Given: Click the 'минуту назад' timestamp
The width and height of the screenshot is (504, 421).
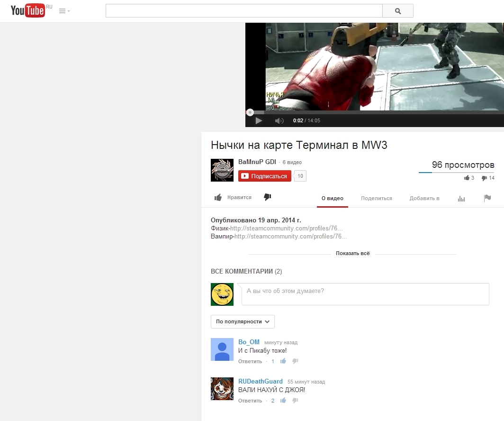Looking at the screenshot, I should 281,342.
